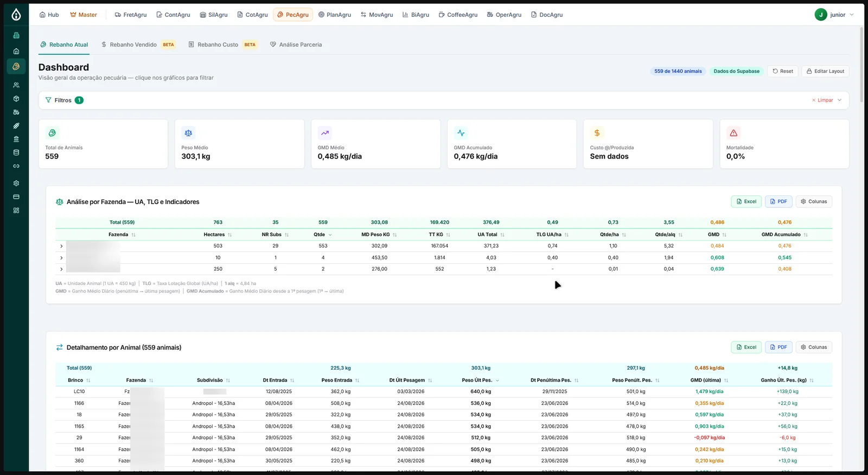Image resolution: width=868 pixels, height=475 pixels.
Task: Open Colunas in Detalhamento por Animal
Action: [x=814, y=347]
